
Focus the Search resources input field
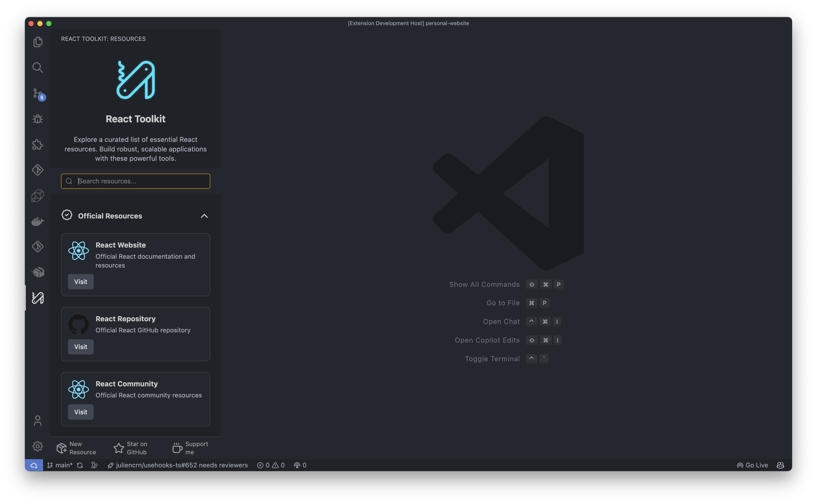pos(136,181)
